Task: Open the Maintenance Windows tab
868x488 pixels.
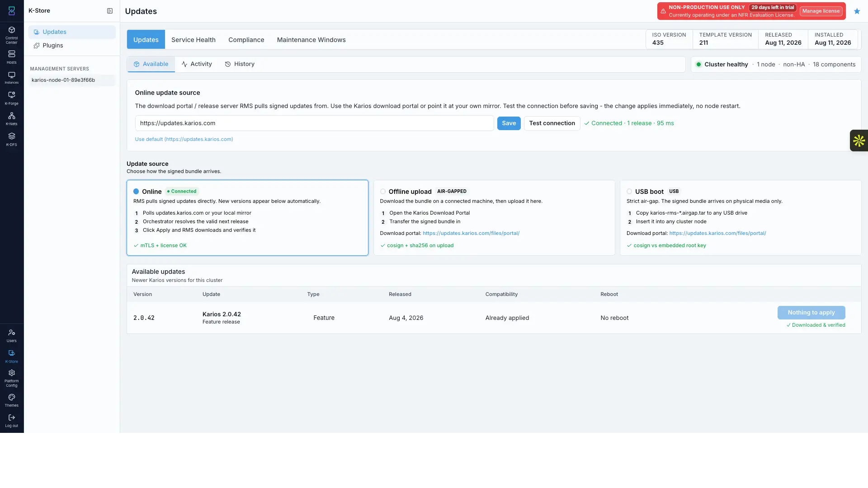Action: point(311,40)
